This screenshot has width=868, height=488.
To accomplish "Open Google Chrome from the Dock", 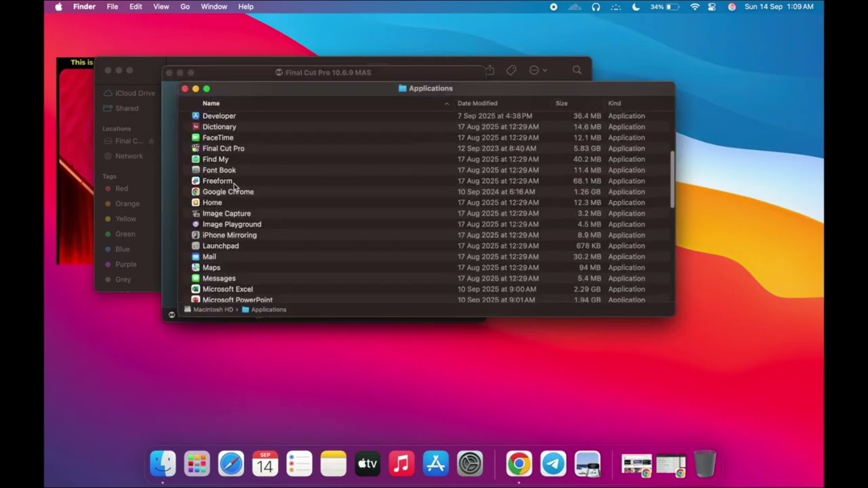I will pyautogui.click(x=519, y=464).
